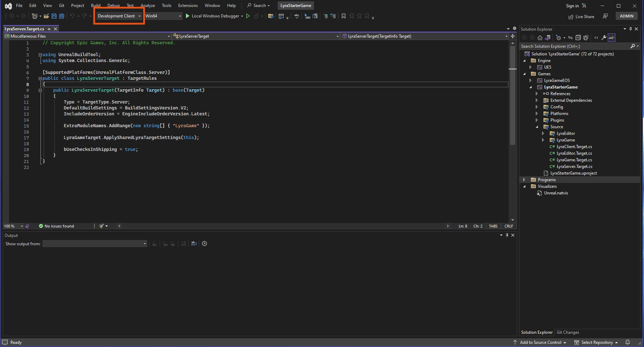Toggle Preview Selected Items in Solution Explorer
644x347 pixels.
pyautogui.click(x=612, y=38)
